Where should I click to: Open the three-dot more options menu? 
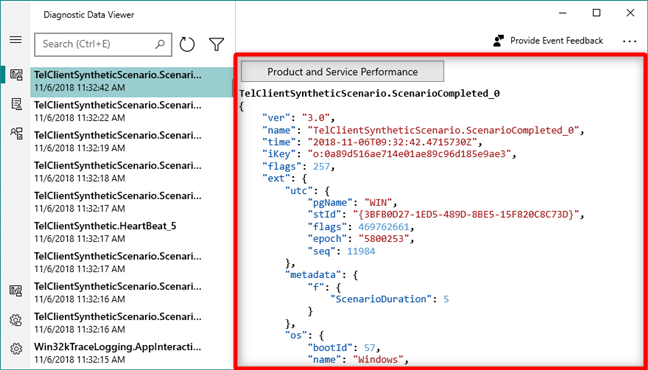(x=629, y=41)
